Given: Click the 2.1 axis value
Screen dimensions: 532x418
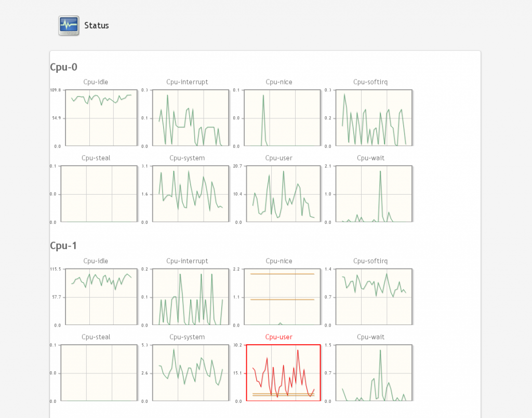Looking at the screenshot, I should [328, 166].
